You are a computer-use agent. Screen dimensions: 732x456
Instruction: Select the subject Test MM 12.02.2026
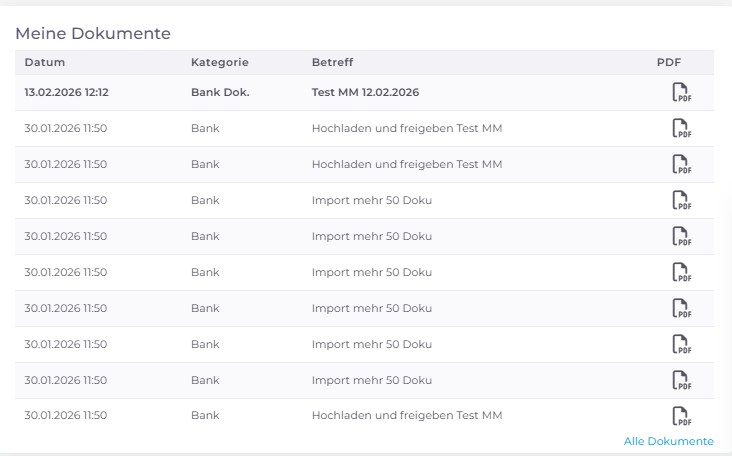pyautogui.click(x=365, y=92)
